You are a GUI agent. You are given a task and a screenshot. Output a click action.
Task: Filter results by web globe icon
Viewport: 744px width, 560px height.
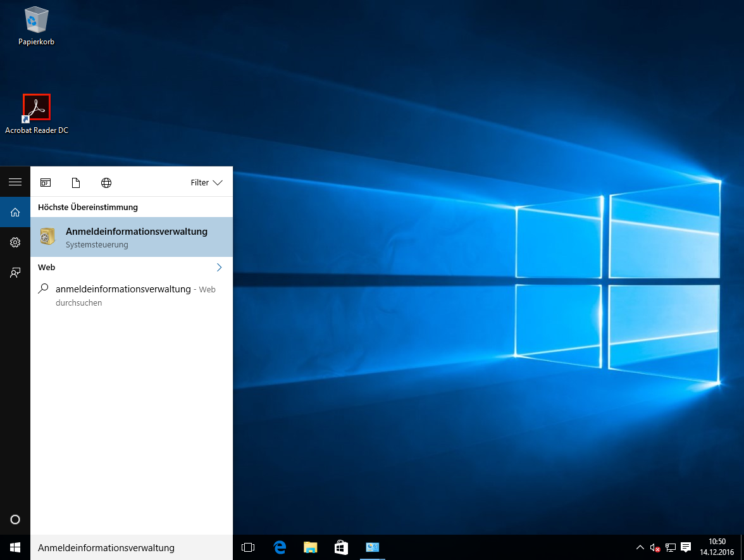click(106, 183)
